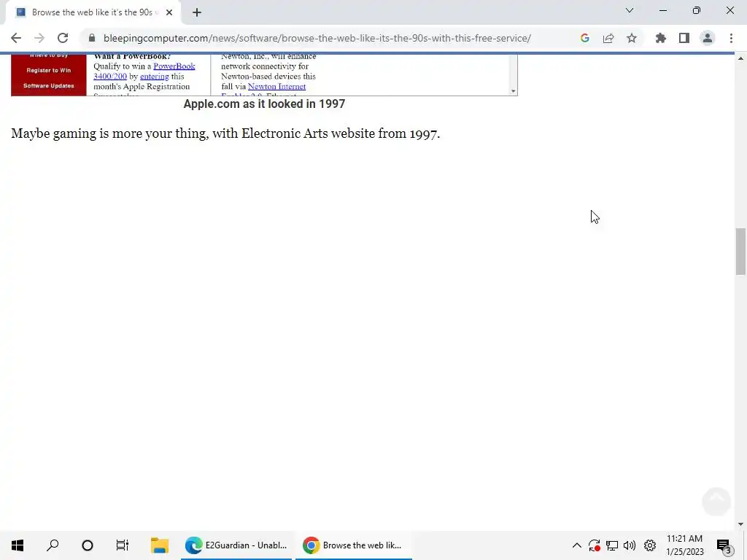Switch to Edge E2Guardian window
The height and width of the screenshot is (560, 747).
(x=236, y=545)
